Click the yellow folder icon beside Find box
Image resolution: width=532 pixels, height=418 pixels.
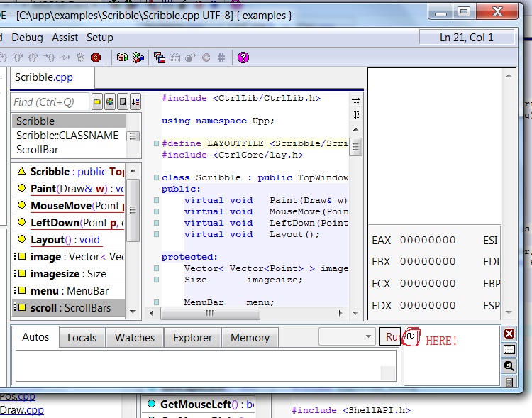98,101
